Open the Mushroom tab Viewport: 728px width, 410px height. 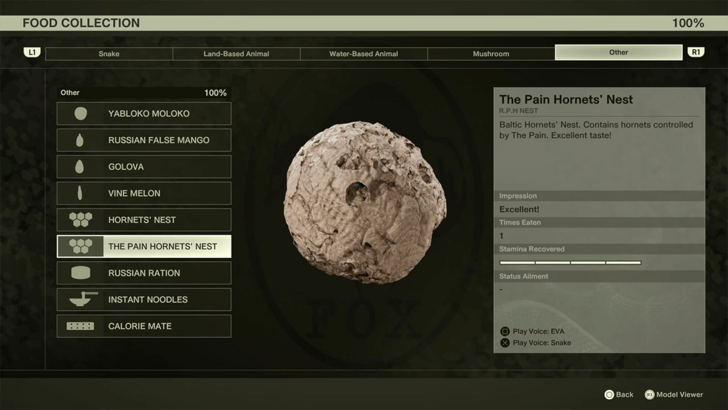(491, 53)
